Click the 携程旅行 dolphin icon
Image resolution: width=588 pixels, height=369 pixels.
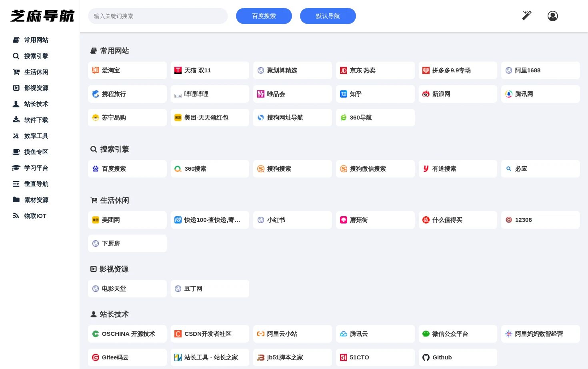96,94
